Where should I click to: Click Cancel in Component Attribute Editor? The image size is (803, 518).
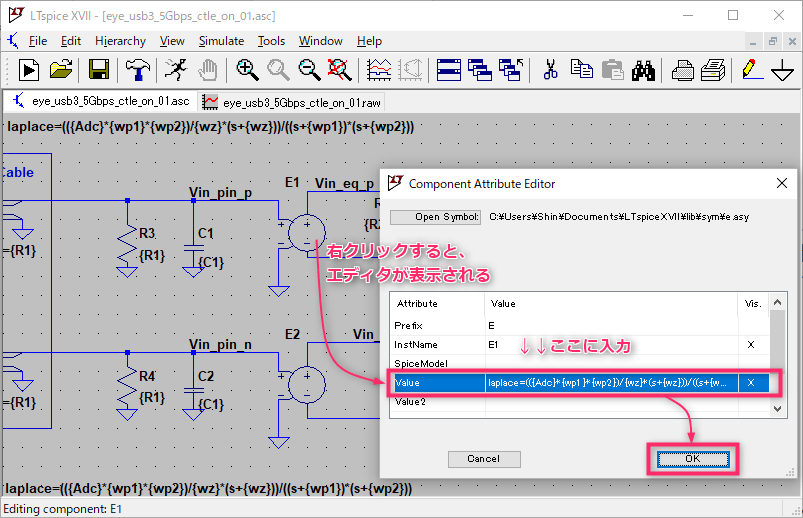(484, 459)
